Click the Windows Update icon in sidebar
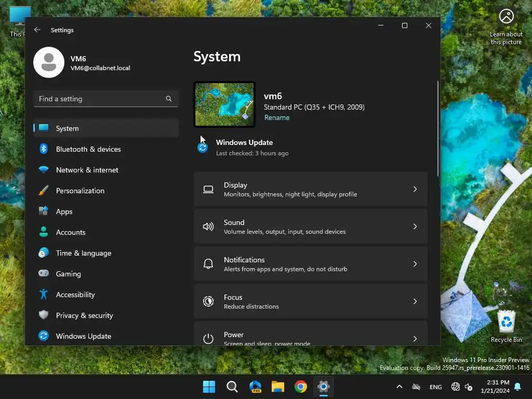 44,336
